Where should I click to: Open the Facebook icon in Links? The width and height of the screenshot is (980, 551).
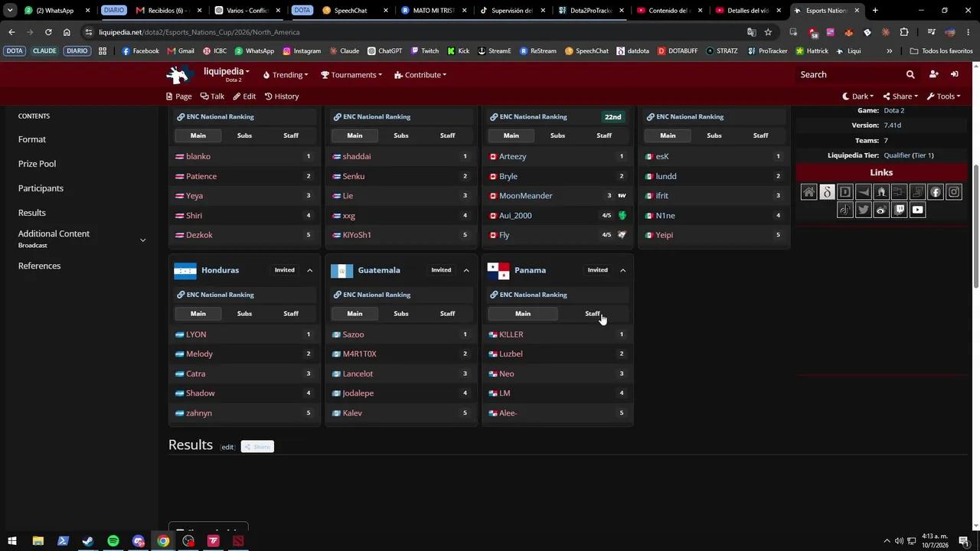(x=936, y=192)
